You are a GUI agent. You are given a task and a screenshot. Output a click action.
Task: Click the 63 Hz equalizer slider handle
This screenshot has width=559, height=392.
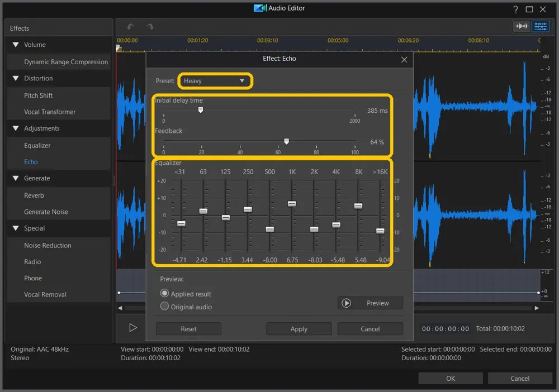[203, 211]
